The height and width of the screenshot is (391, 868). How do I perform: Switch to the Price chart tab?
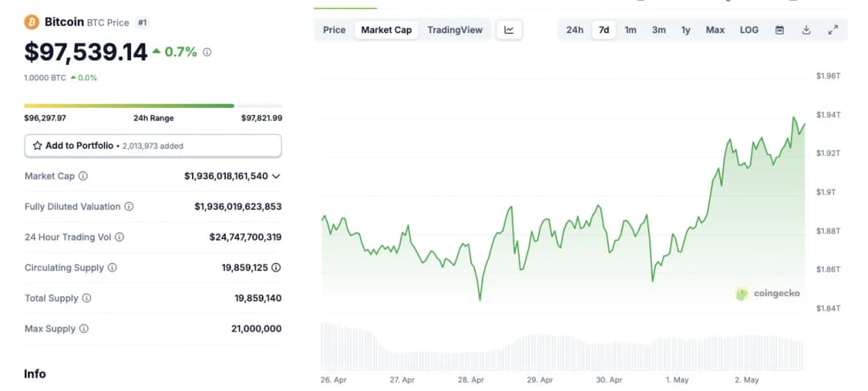pos(334,30)
